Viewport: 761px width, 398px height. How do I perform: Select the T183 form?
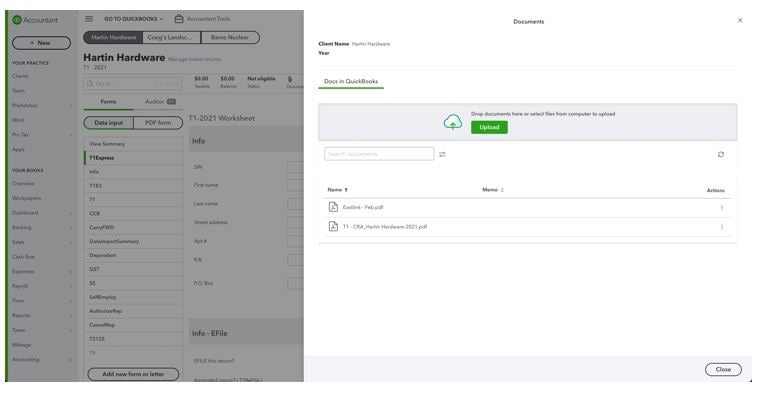[133, 186]
